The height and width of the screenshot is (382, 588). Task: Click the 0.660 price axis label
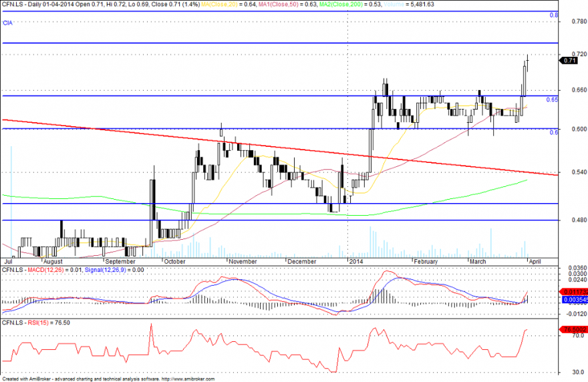tap(579, 90)
